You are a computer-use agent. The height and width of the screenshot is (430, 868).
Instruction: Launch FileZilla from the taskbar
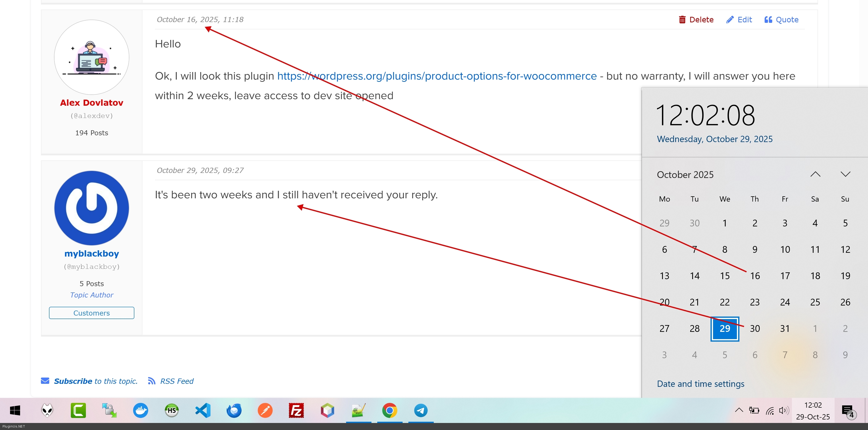(x=296, y=410)
